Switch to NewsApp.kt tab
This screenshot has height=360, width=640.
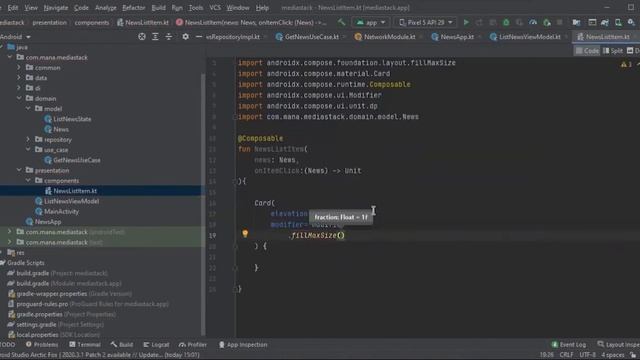click(456, 37)
